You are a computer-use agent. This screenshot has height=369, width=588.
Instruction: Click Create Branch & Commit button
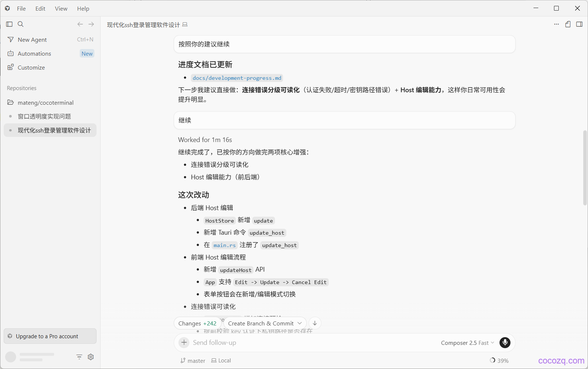click(261, 323)
